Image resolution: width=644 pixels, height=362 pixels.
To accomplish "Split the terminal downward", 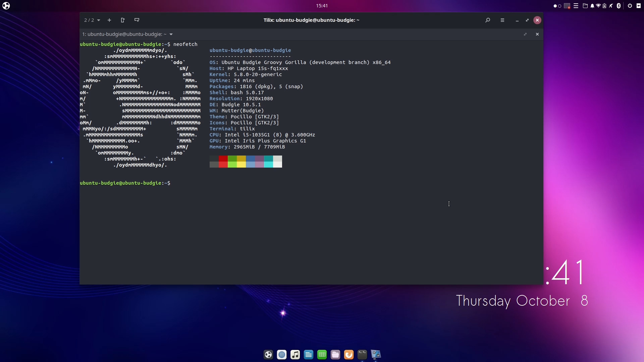I will [137, 20].
